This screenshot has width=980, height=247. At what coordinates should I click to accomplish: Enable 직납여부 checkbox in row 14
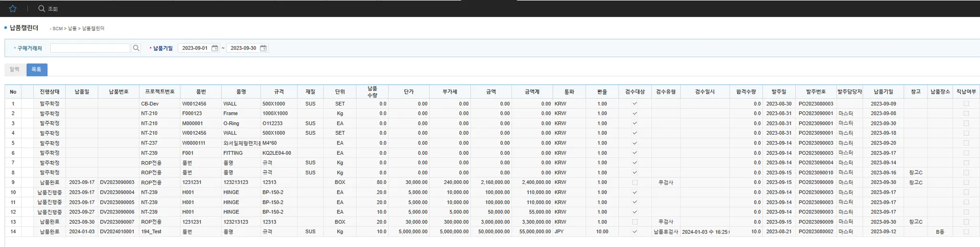coord(966,232)
